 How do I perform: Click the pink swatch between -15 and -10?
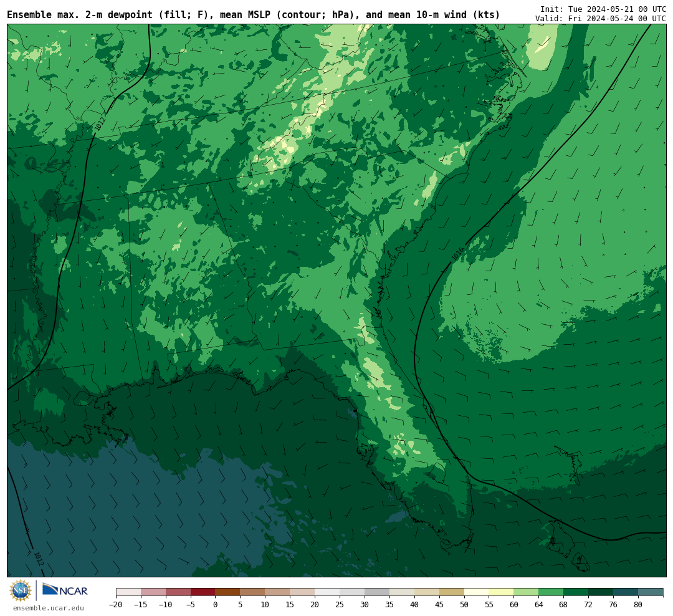pos(153,592)
